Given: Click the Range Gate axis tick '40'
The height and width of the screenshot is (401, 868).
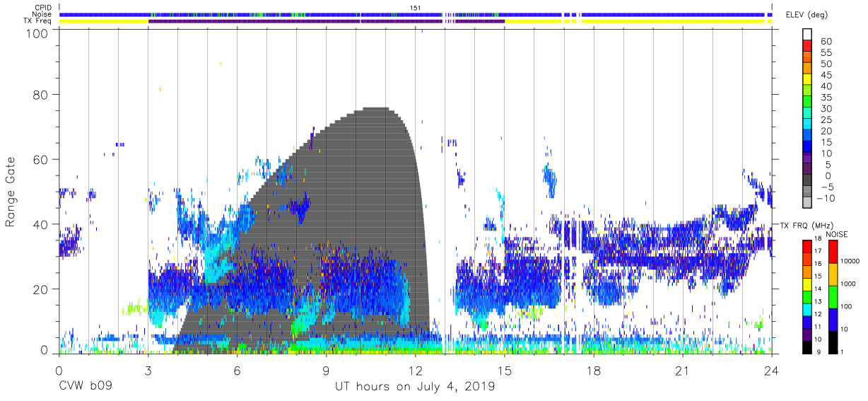Looking at the screenshot, I should click(42, 224).
